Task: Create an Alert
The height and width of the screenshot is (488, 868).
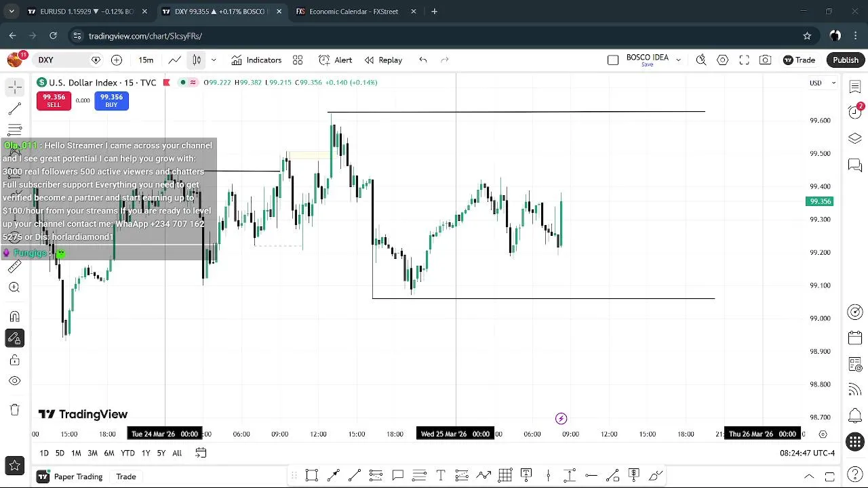Action: click(x=336, y=60)
